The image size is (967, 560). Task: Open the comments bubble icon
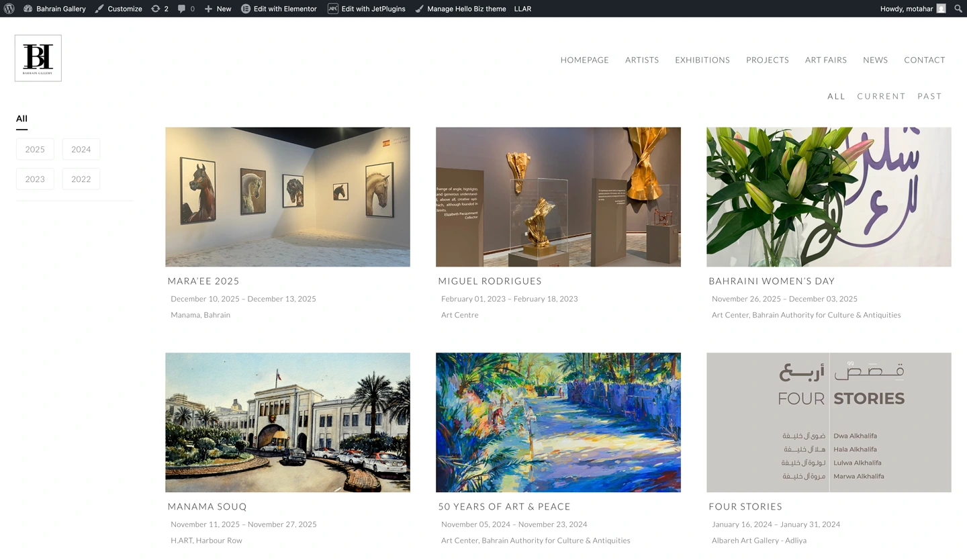point(186,9)
